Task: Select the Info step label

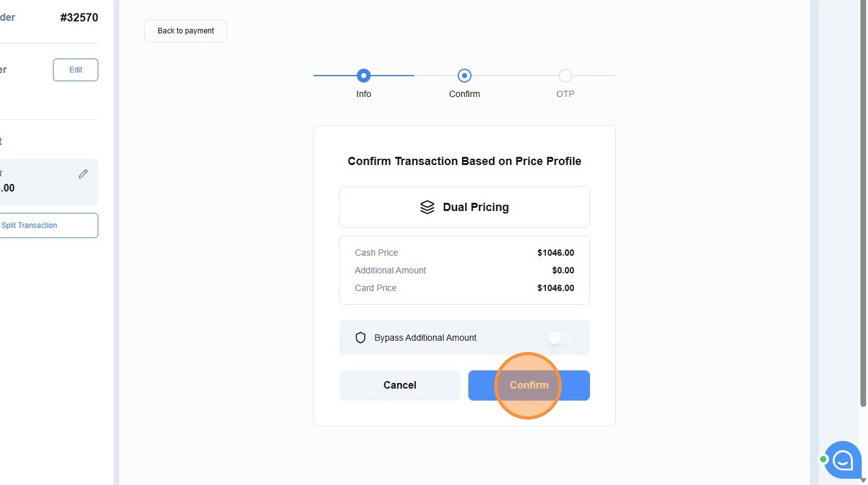Action: tap(364, 94)
